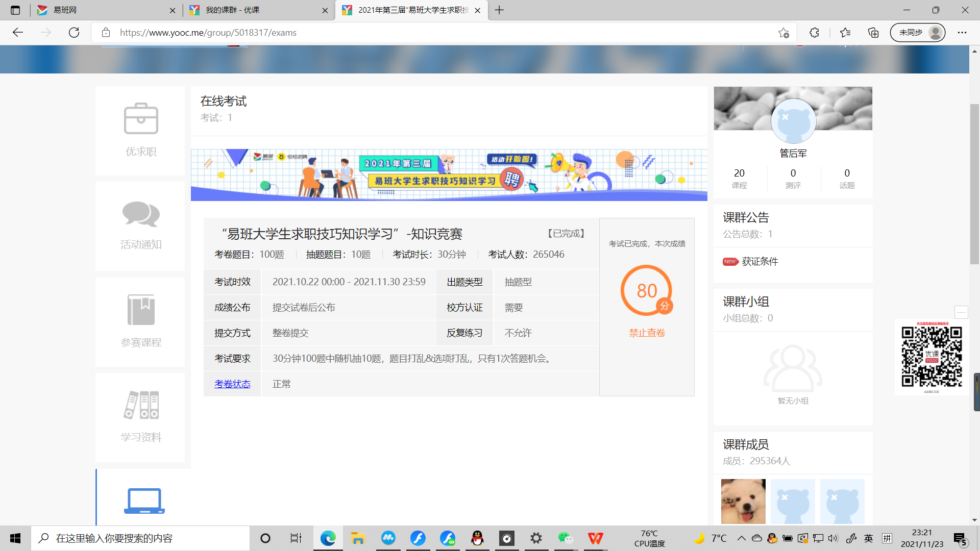Click the Windows search input box

point(140,538)
